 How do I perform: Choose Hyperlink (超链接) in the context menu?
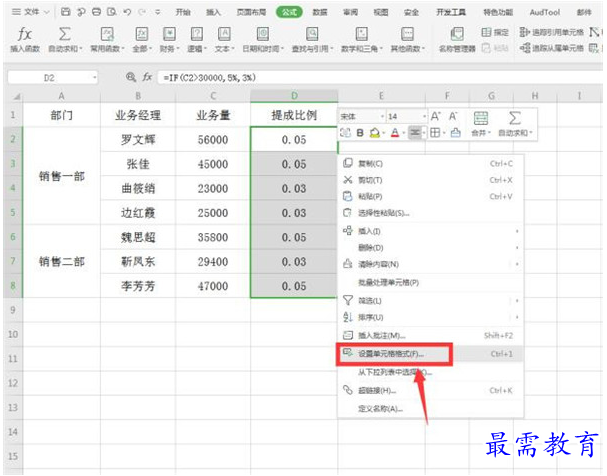pyautogui.click(x=430, y=390)
